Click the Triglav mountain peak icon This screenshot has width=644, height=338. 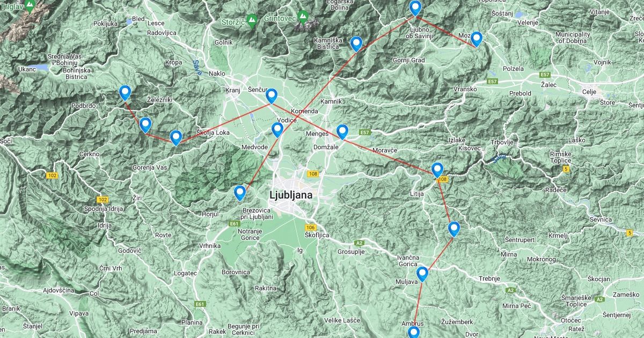pyautogui.click(x=30, y=6)
